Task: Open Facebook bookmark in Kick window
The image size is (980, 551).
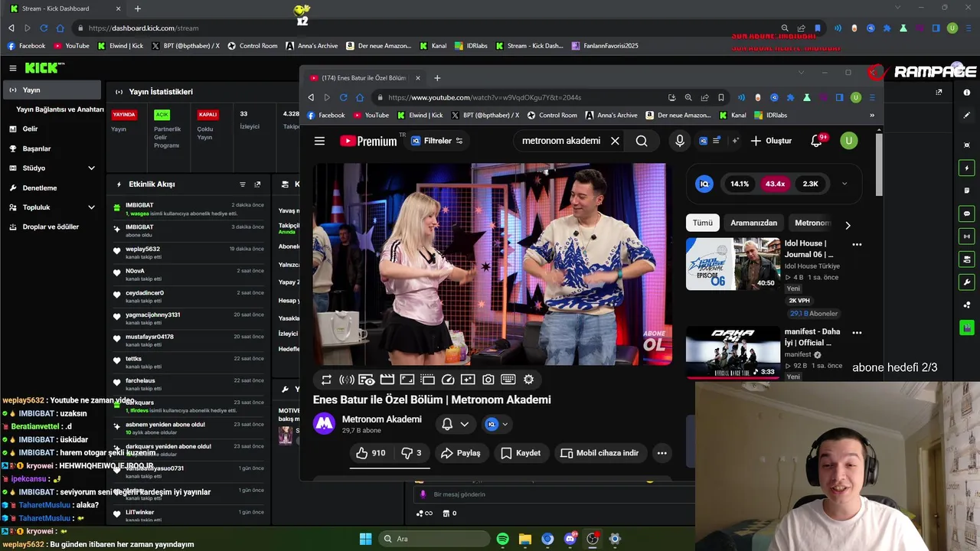Action: click(27, 46)
